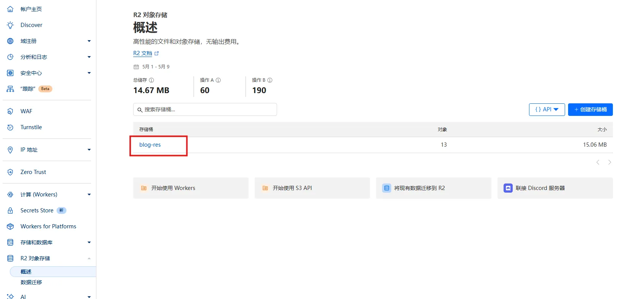644x299 pixels.
Task: Click 将现有数据迁移到 R2 card
Action: (434, 188)
